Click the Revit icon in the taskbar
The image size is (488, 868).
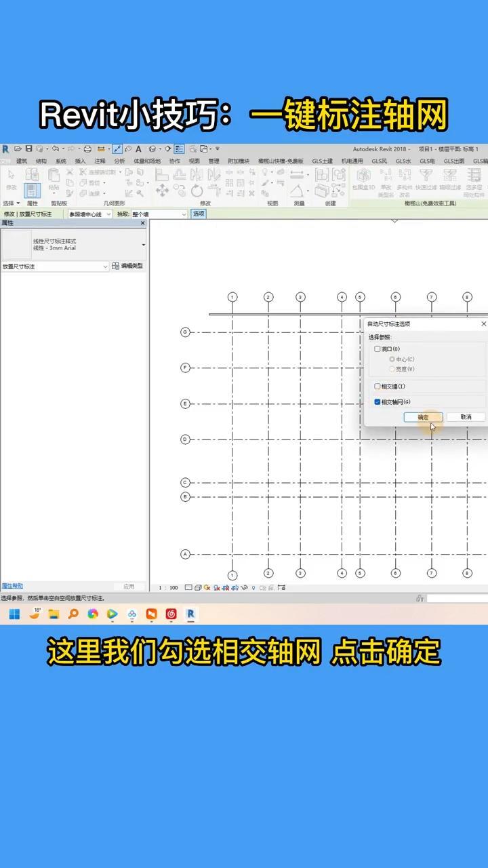click(x=191, y=614)
